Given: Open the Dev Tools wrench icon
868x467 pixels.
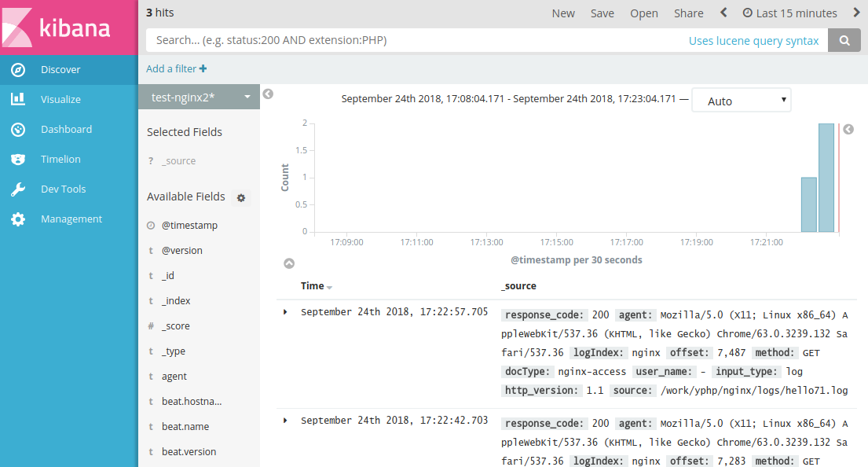Looking at the screenshot, I should click(18, 189).
